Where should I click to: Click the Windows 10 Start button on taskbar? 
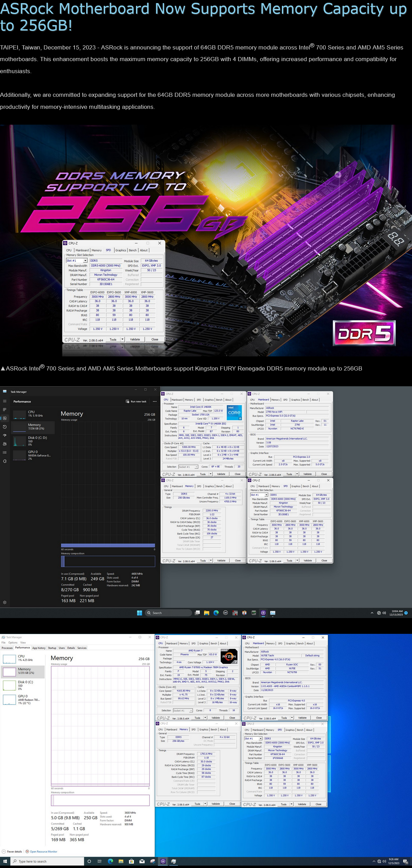coord(5,861)
